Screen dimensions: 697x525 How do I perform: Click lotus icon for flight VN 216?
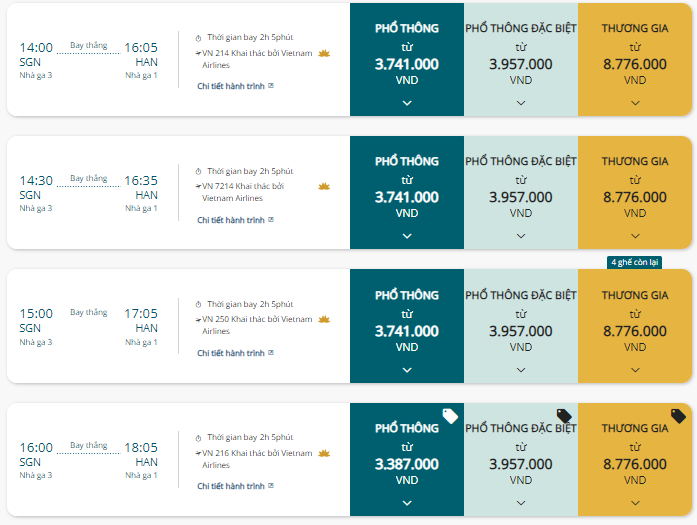pyautogui.click(x=324, y=453)
